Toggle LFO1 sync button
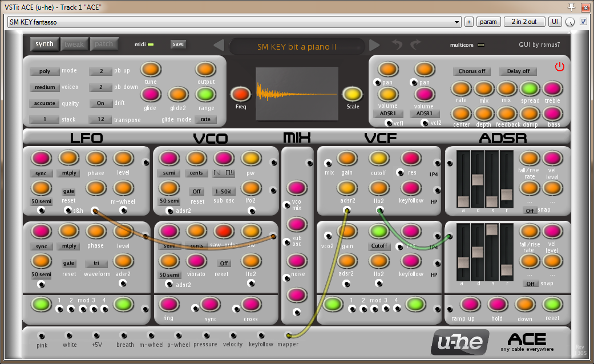This screenshot has height=364, width=594. click(x=41, y=173)
